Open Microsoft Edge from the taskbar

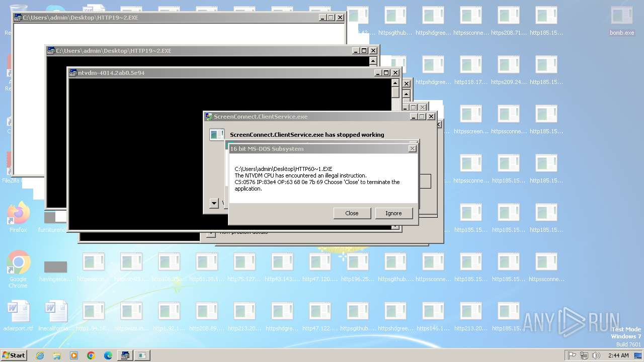tap(108, 355)
